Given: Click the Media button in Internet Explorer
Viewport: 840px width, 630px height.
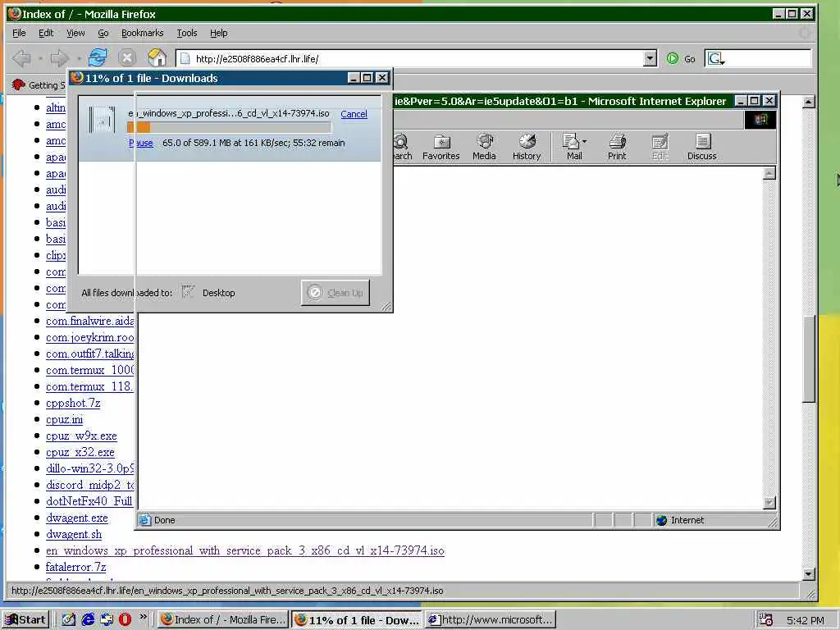Looking at the screenshot, I should point(484,147).
